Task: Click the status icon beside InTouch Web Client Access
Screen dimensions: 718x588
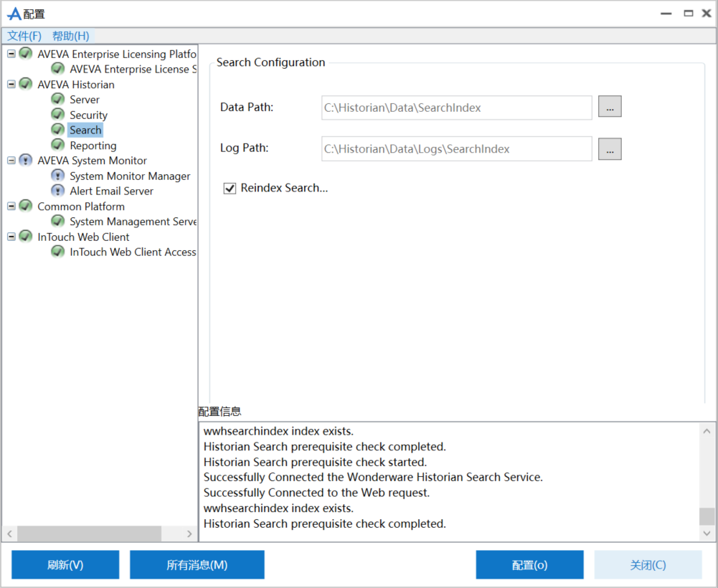Action: click(x=58, y=252)
